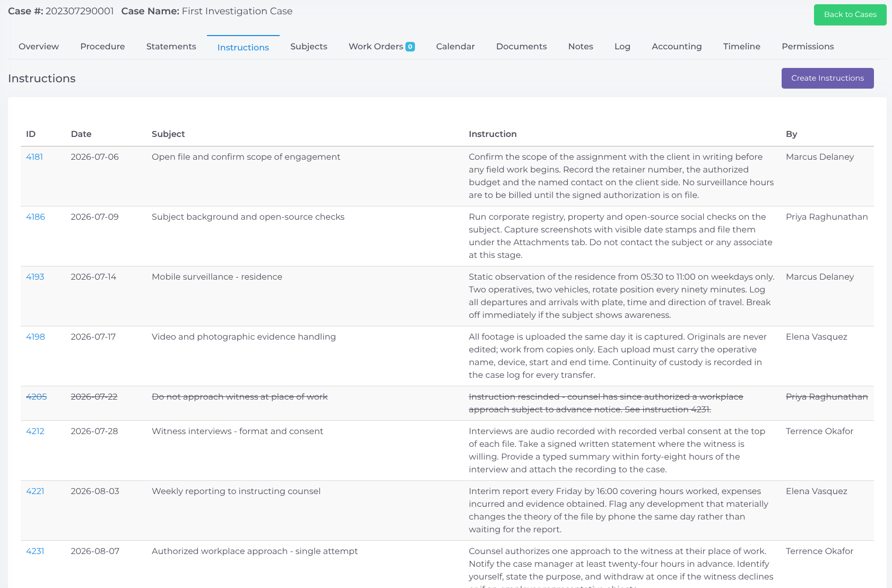This screenshot has width=892, height=588.
Task: Click the Date column header
Action: coord(81,134)
